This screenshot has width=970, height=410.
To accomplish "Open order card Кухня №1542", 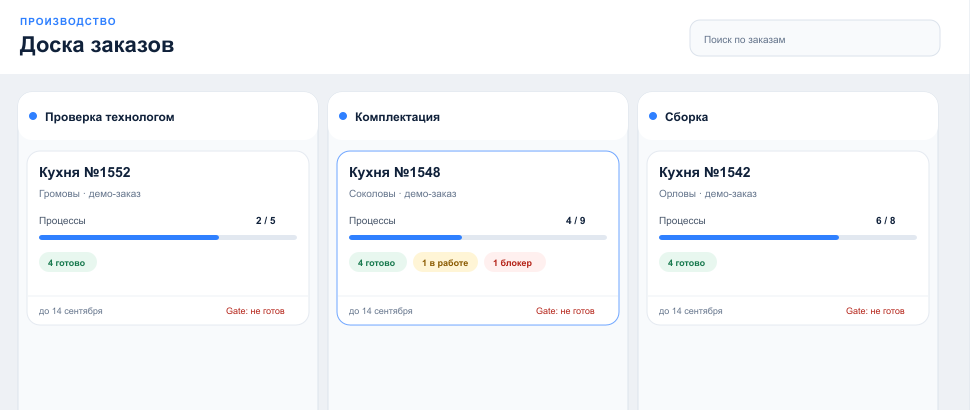I will coord(788,238).
